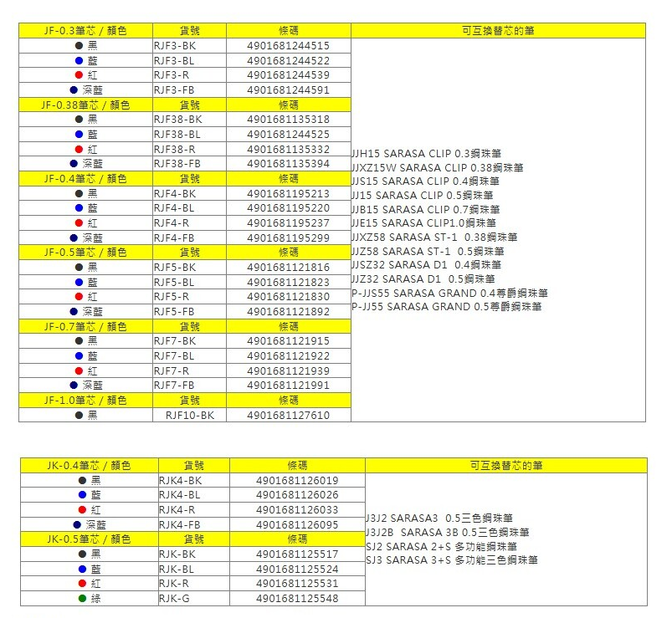Click item code RJF3-FB

pos(174,90)
